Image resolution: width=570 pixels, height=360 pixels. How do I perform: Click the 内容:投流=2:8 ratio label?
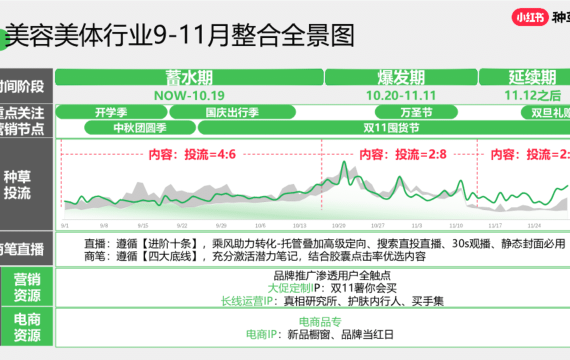[403, 155]
